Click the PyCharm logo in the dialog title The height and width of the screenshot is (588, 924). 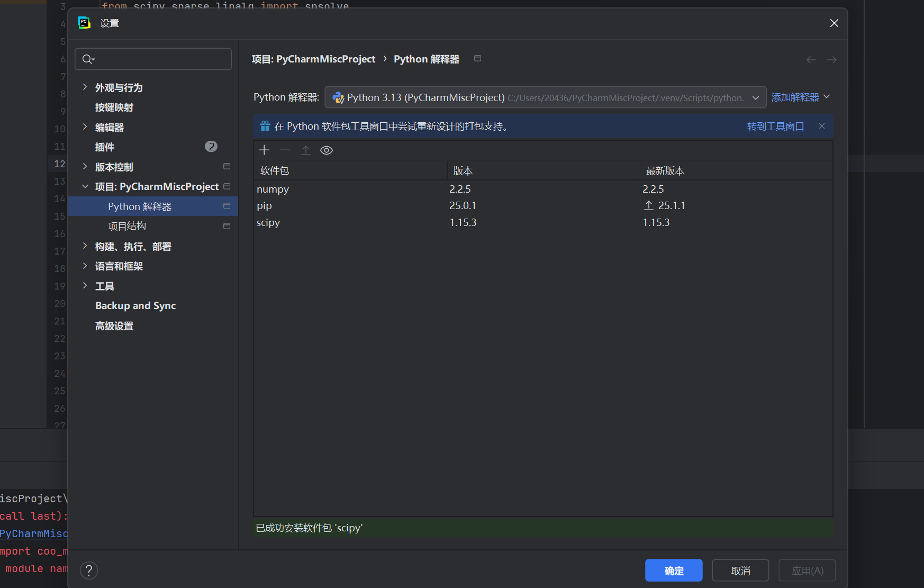84,23
